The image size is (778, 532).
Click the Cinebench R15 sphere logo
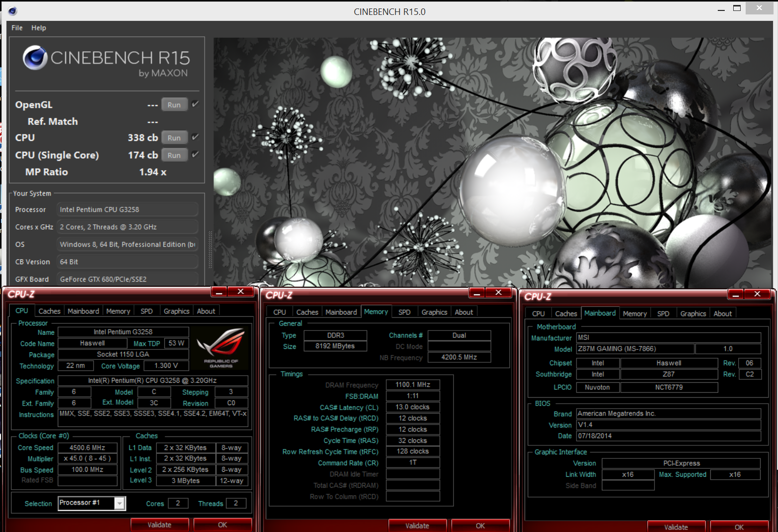(35, 58)
